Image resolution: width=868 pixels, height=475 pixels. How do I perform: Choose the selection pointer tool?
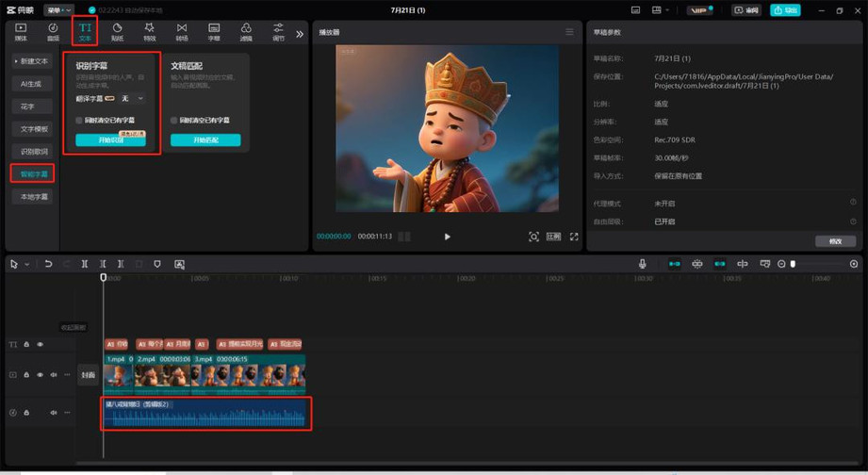click(14, 264)
